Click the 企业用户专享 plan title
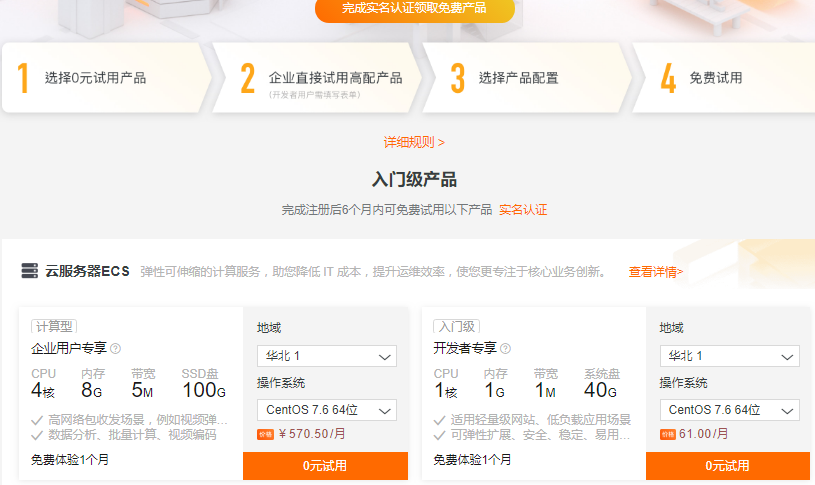This screenshot has height=485, width=815. click(x=69, y=348)
